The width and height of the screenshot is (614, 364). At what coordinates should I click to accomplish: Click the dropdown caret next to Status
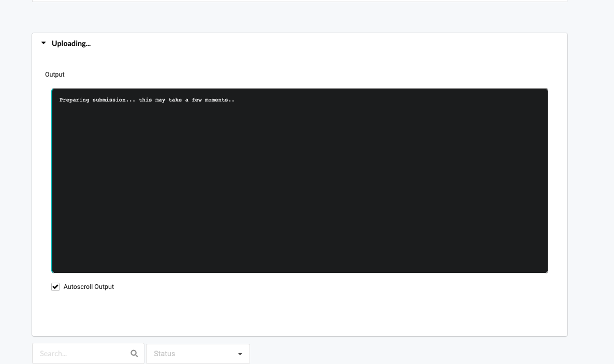240,354
